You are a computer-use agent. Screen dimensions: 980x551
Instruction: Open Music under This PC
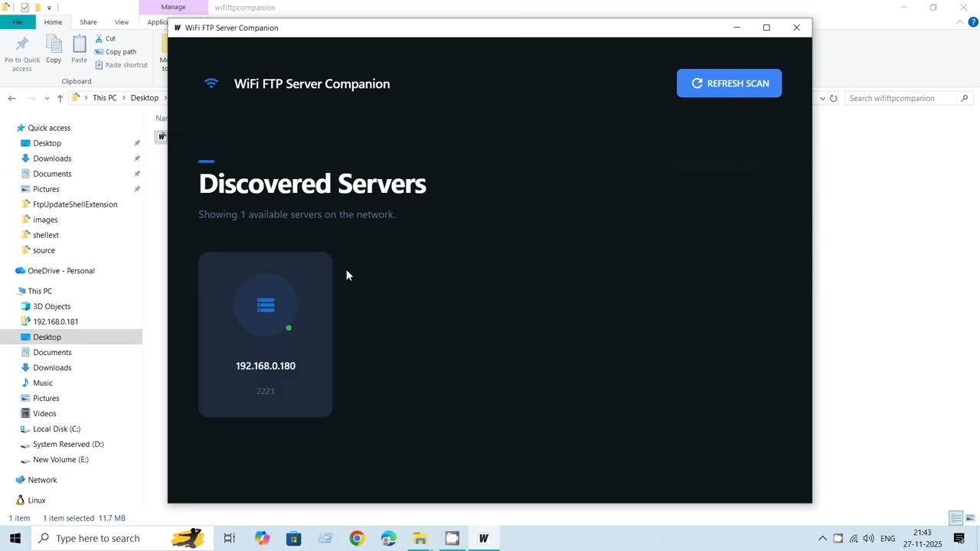43,383
